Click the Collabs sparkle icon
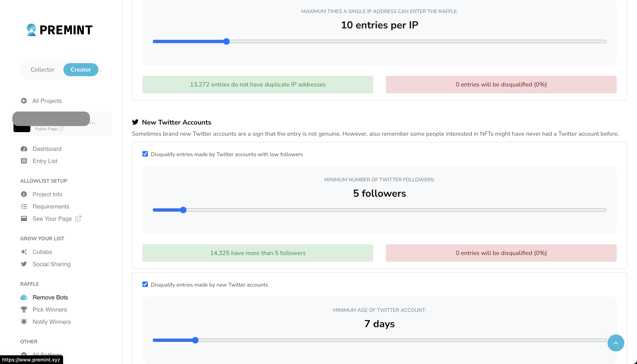 pos(24,252)
